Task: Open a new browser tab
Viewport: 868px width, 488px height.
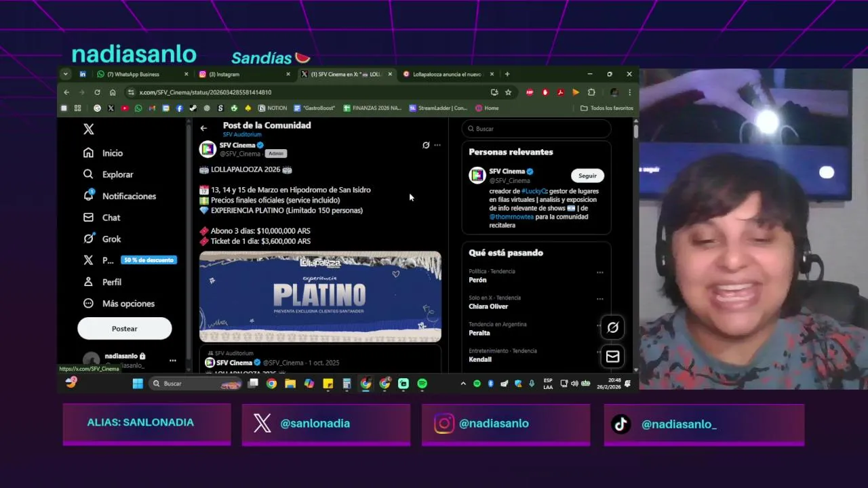Action: pyautogui.click(x=507, y=74)
